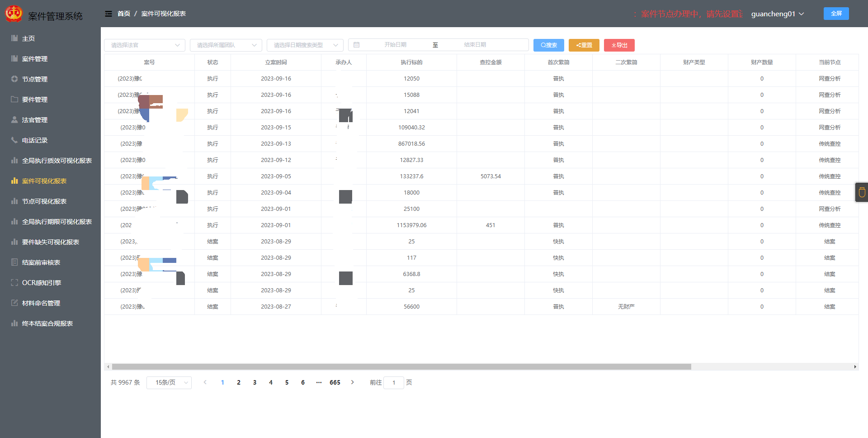The image size is (868, 438).
Task: Click the left arrow of horizontal scrollbar
Action: click(108, 367)
